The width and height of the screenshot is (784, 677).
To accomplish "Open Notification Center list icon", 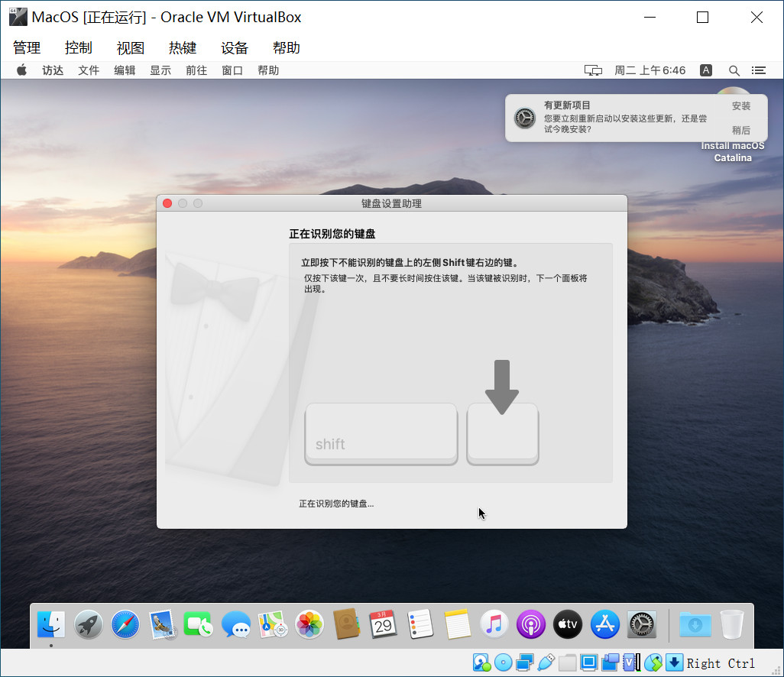I will tap(759, 70).
